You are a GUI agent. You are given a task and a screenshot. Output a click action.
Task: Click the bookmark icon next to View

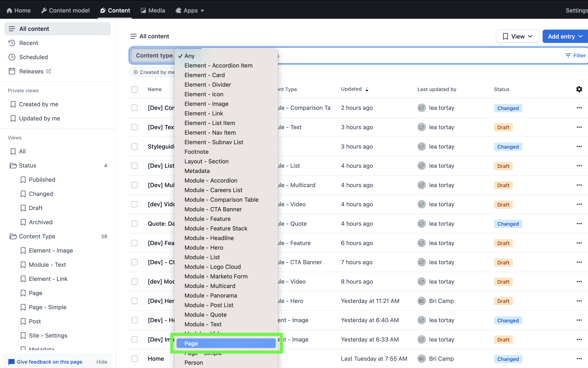click(x=505, y=36)
